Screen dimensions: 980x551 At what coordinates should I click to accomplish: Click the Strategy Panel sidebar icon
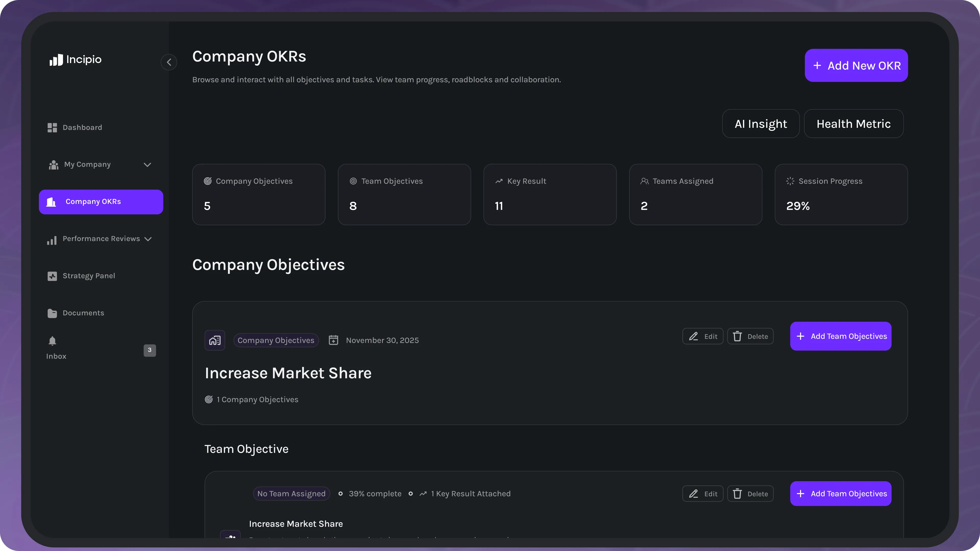click(x=52, y=276)
